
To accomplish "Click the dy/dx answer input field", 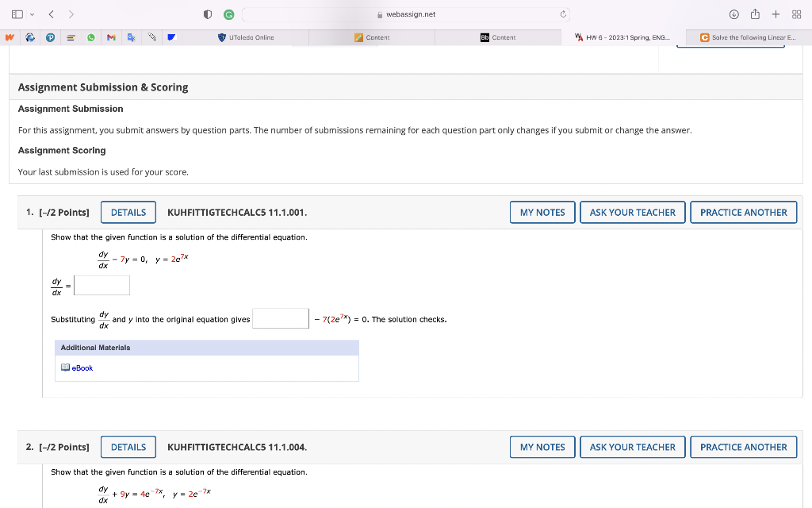I will [101, 284].
